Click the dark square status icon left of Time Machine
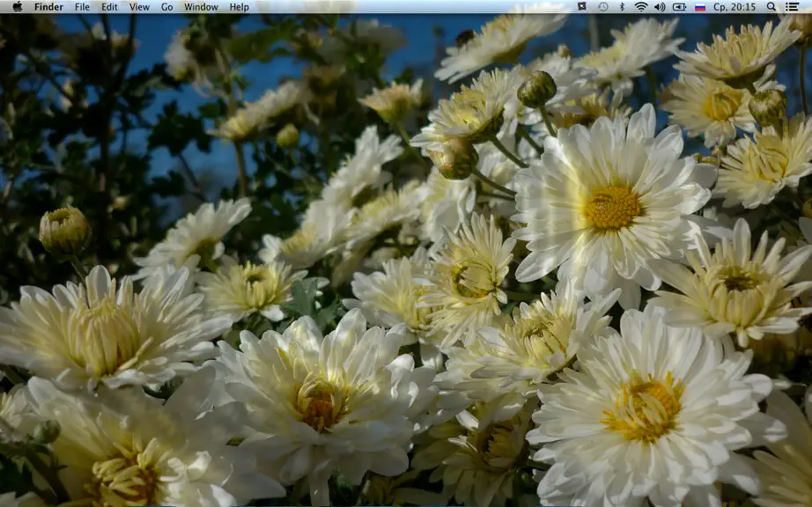Image resolution: width=812 pixels, height=507 pixels. [582, 7]
